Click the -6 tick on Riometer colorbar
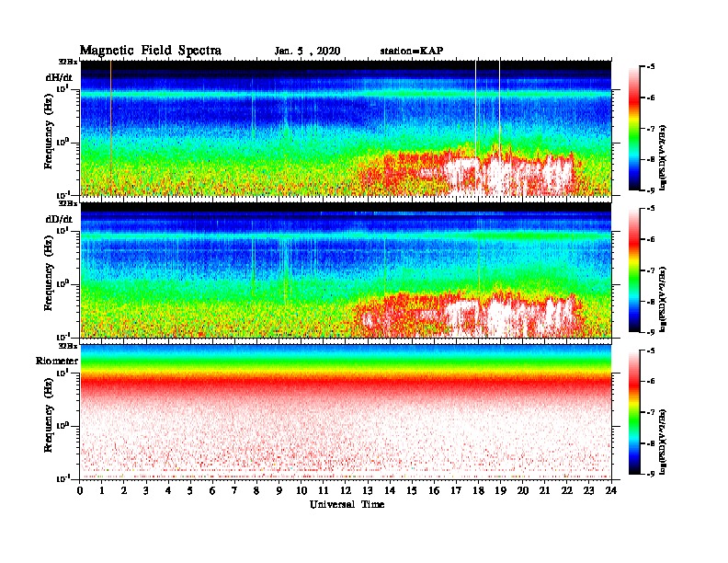The width and height of the screenshot is (728, 563). 650,381
